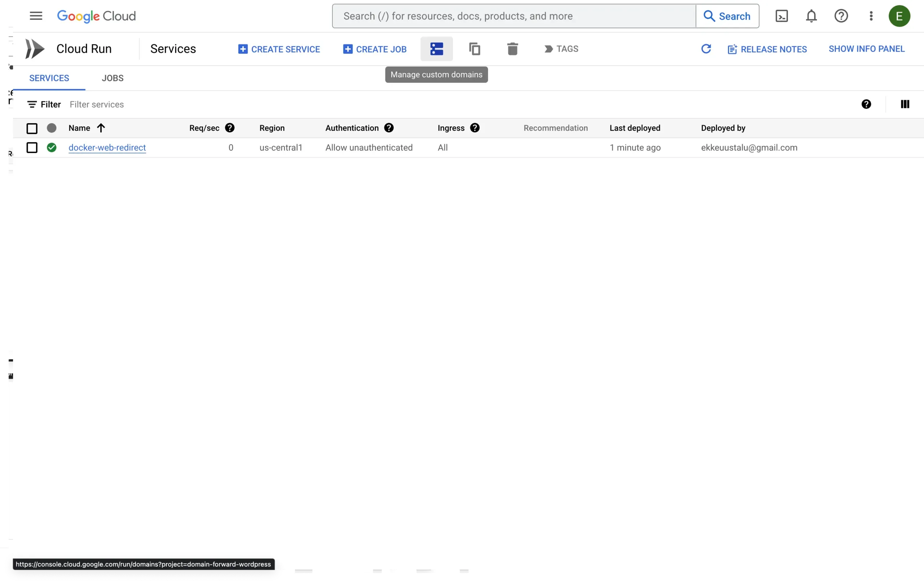Image resolution: width=924 pixels, height=585 pixels.
Task: Click the delete service trash icon
Action: (x=513, y=49)
